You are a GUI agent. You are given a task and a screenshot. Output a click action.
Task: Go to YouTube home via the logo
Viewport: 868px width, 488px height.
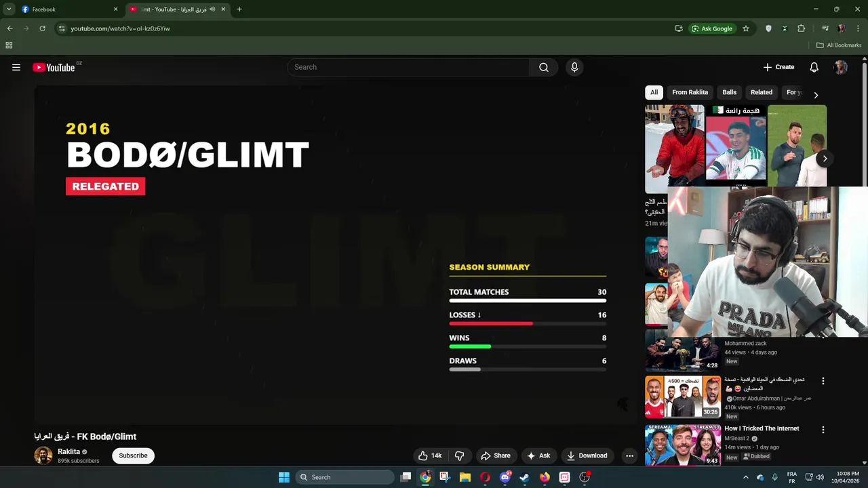coord(54,67)
